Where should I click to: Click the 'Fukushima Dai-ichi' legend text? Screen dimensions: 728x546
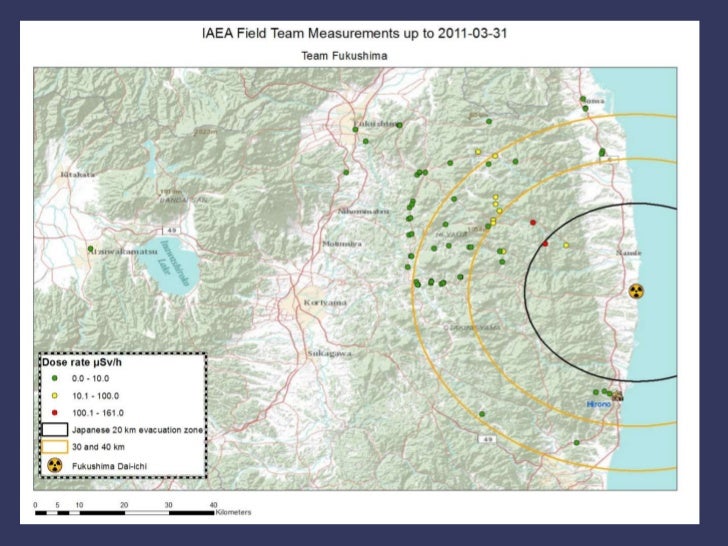click(110, 466)
